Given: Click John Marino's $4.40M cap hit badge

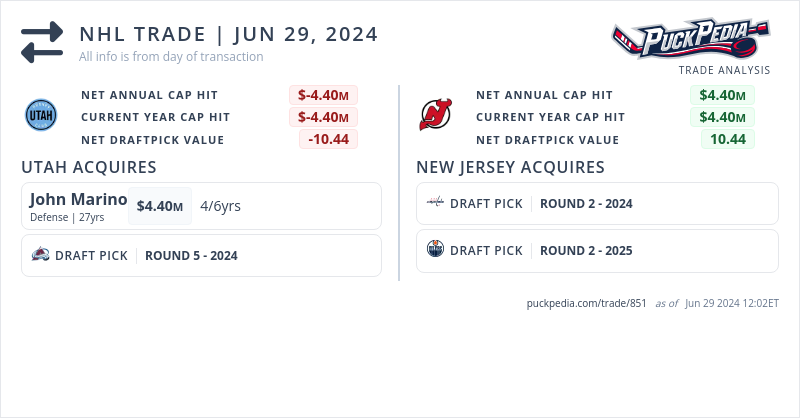Looking at the screenshot, I should click(x=160, y=206).
